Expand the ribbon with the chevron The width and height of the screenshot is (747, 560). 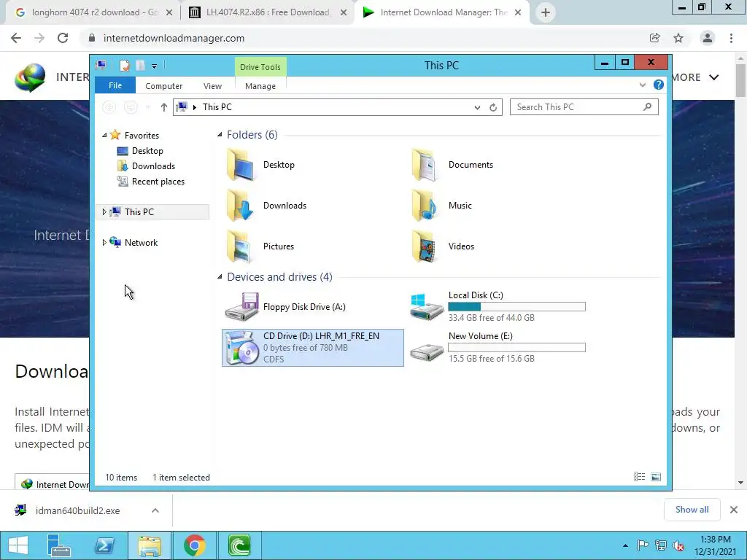point(642,85)
